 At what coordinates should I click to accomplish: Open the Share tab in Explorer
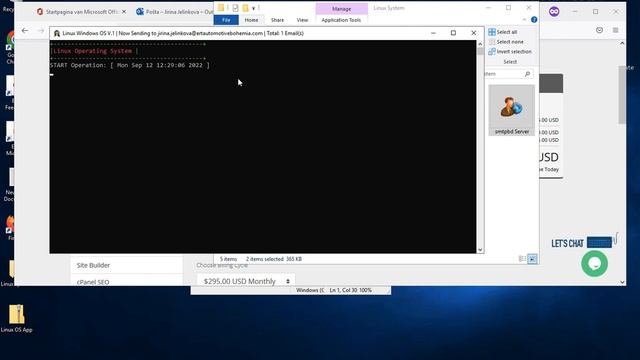tap(277, 20)
